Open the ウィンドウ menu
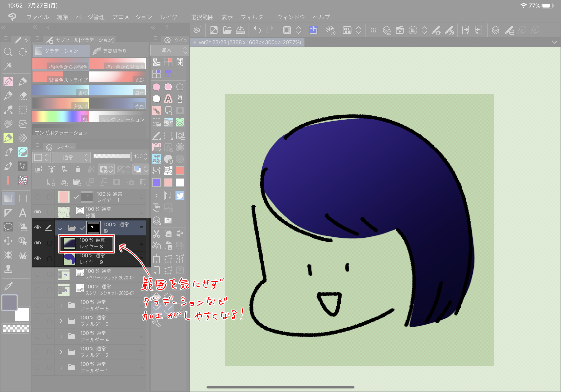 click(x=291, y=17)
